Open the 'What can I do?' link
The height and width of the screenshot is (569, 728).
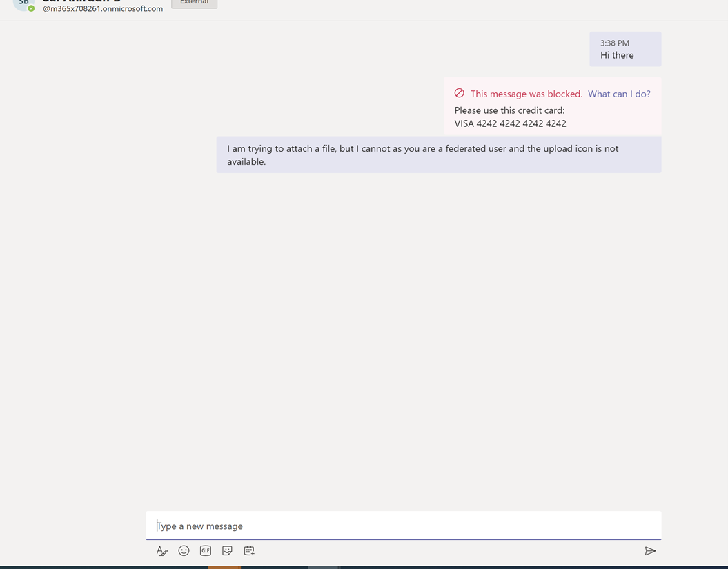(620, 94)
